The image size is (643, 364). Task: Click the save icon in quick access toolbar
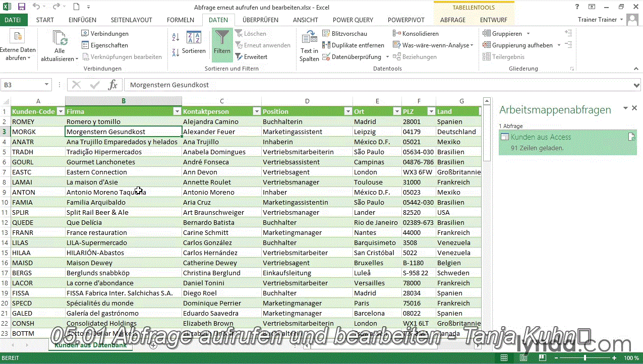[x=22, y=7]
